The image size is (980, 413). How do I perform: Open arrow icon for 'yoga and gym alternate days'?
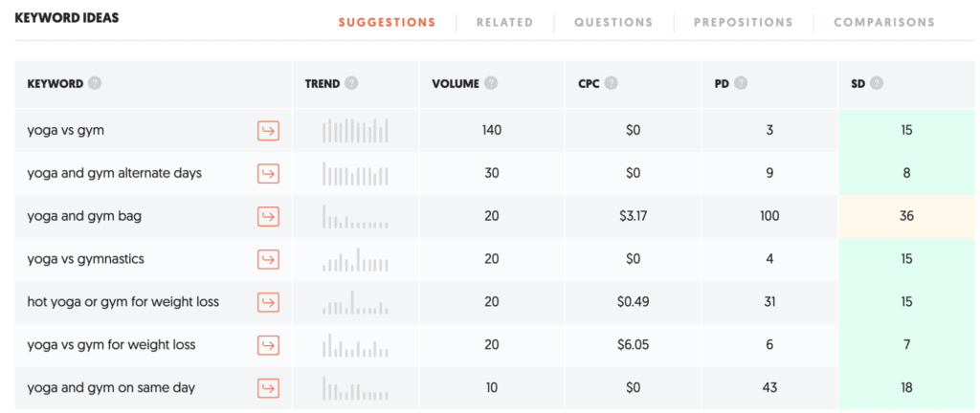coord(268,173)
